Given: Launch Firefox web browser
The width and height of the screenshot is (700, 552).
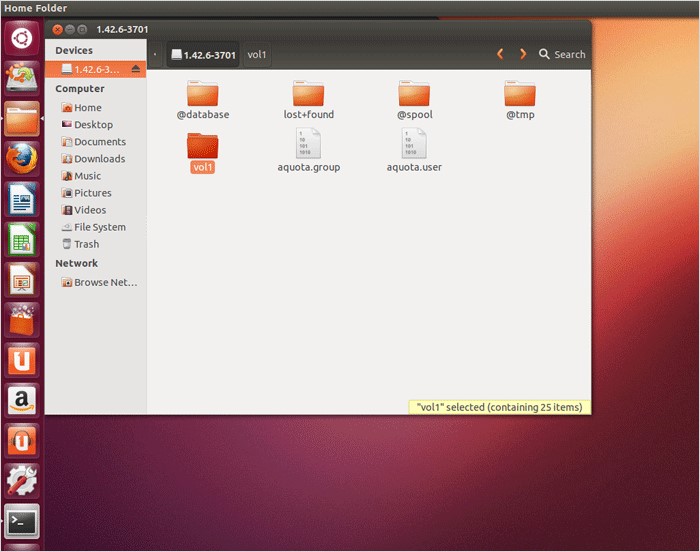Looking at the screenshot, I should tap(21, 159).
